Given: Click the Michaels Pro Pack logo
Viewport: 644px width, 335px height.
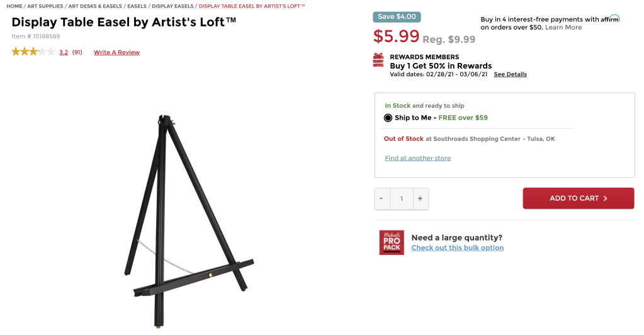Looking at the screenshot, I should click(392, 242).
